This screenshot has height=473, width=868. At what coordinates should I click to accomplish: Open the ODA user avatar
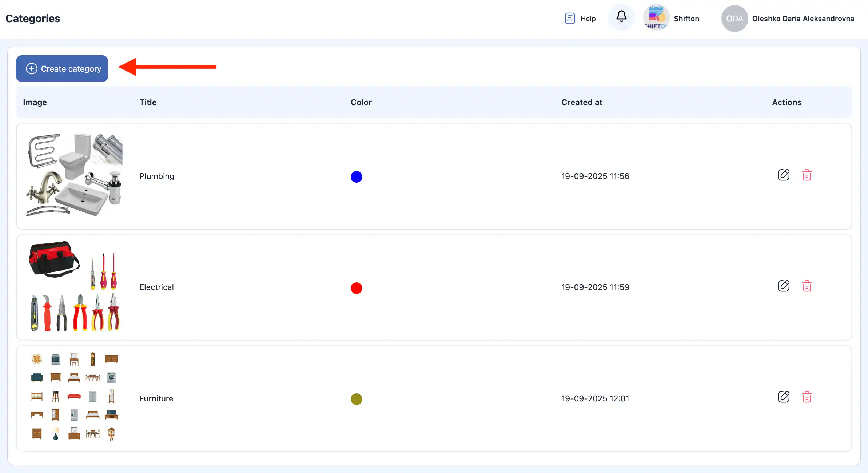[x=734, y=19]
